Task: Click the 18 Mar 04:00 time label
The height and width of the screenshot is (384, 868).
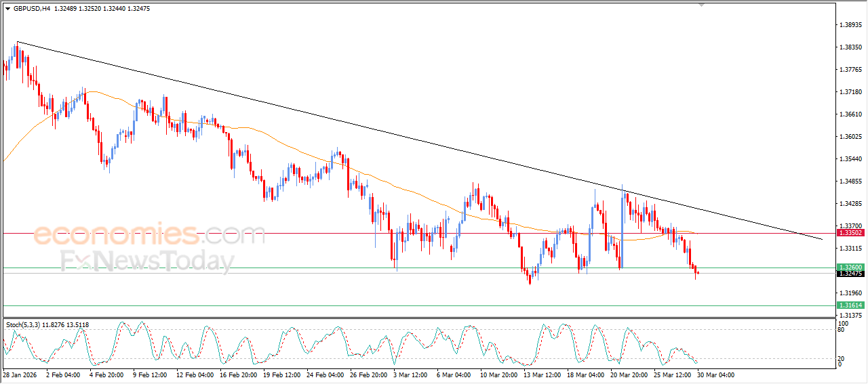Action: 585,375
